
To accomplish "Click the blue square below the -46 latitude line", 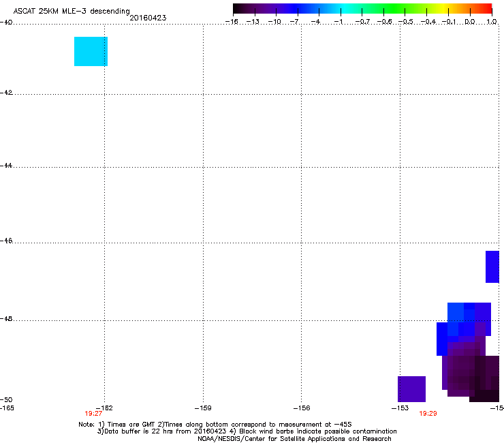I will coord(492,266).
